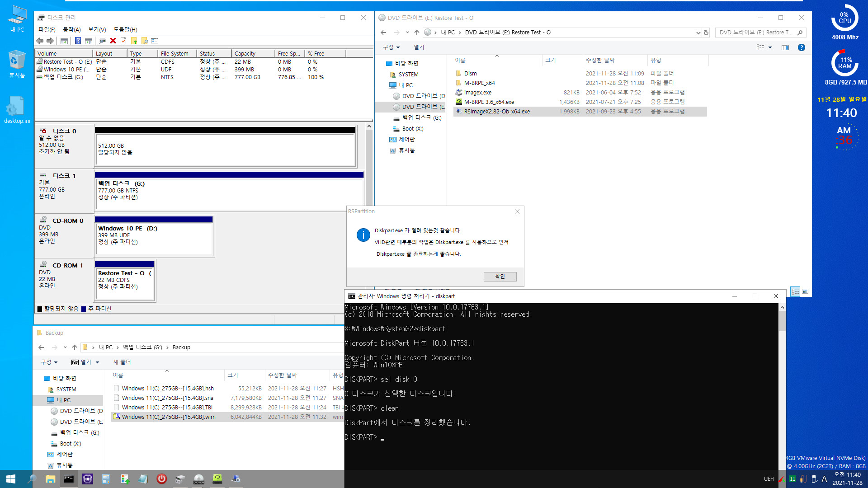Select the M-BRPE_x64 folder

point(479,83)
